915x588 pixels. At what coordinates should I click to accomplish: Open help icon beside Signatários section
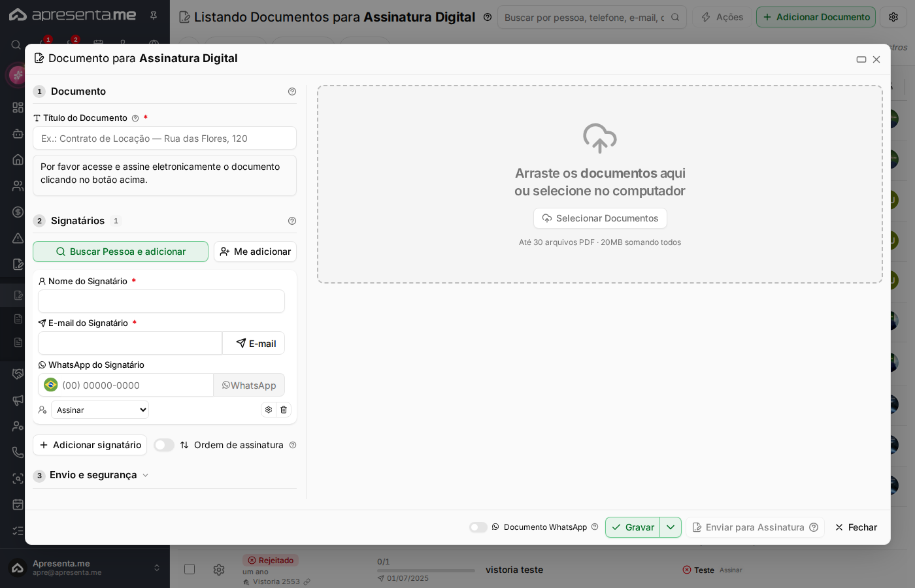tap(292, 221)
